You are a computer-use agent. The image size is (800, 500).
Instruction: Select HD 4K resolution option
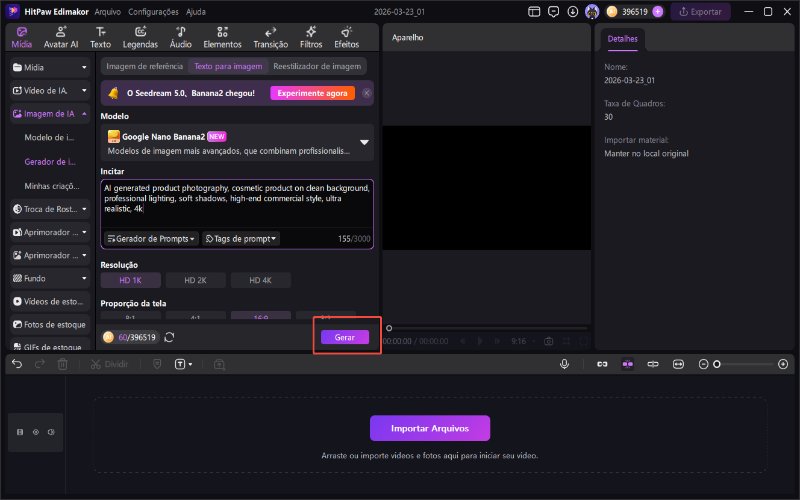click(260, 280)
